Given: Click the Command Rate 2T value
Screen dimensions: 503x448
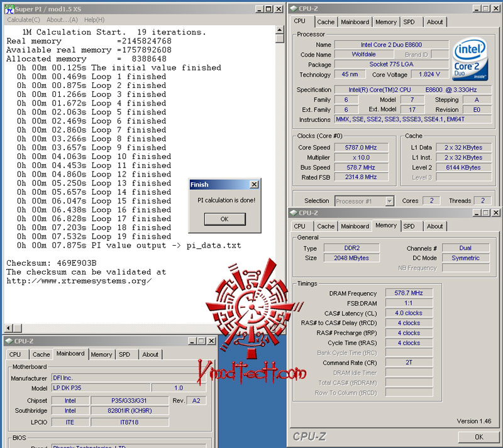Looking at the screenshot, I should point(409,363).
